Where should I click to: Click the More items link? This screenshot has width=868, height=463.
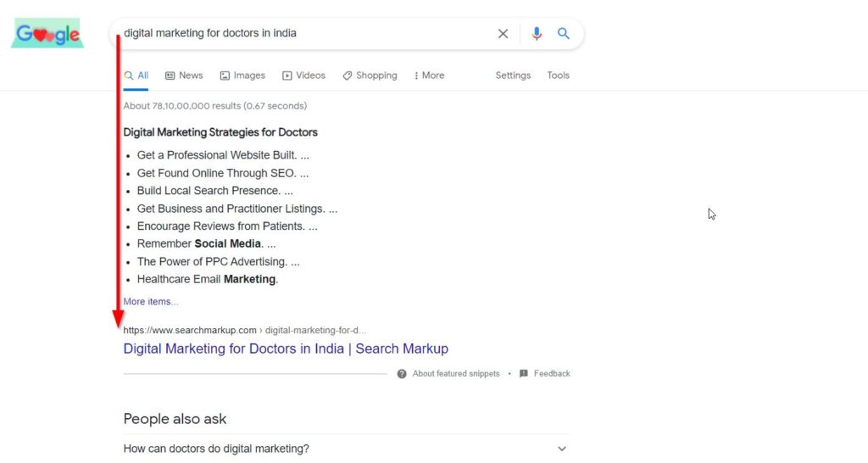(151, 301)
